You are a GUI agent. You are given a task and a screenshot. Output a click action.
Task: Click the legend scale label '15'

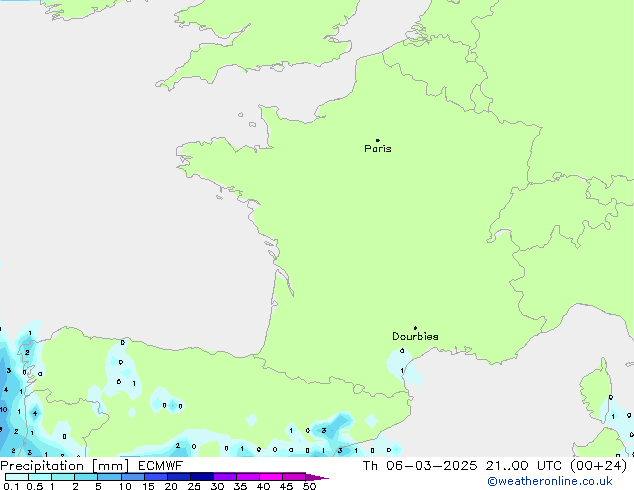pos(148,486)
